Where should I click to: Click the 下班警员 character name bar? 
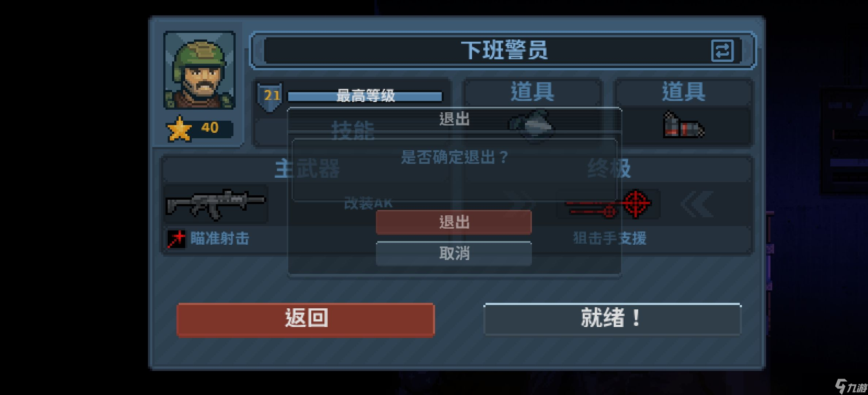(503, 50)
